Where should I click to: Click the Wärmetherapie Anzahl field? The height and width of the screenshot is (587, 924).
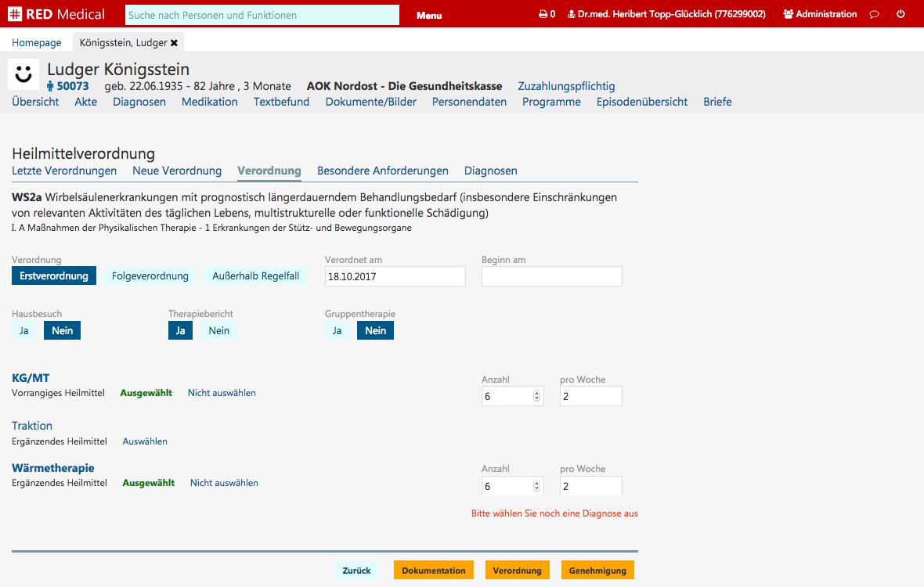coord(513,486)
